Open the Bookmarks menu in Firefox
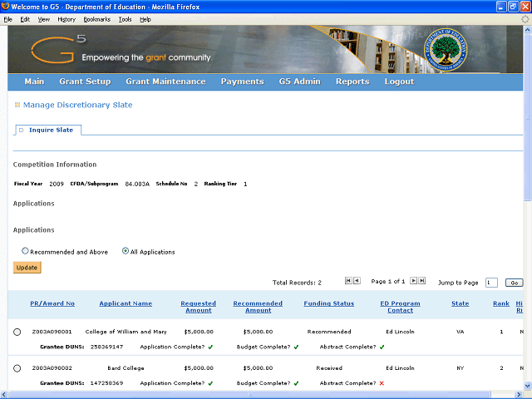Image resolution: width=532 pixels, height=399 pixels. coord(97,19)
